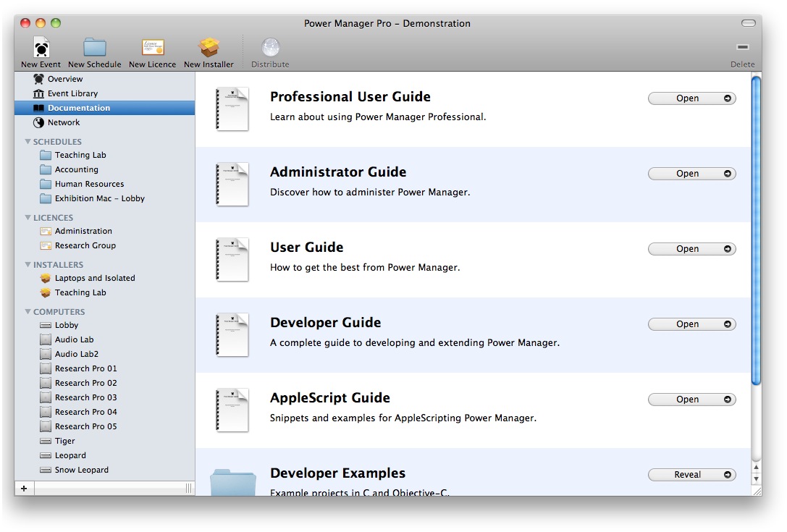Click the toolbar toggle pill in title bar
This screenshot has width=787, height=532.
point(749,23)
